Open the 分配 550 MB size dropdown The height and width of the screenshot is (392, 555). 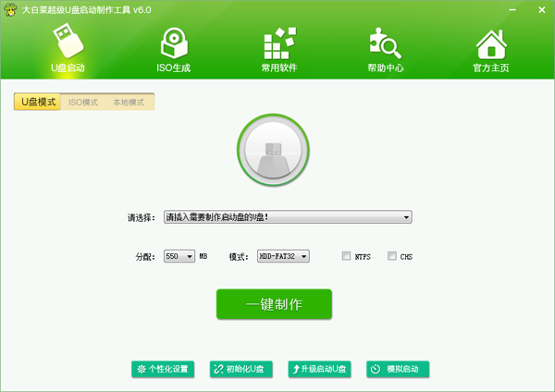pos(179,256)
